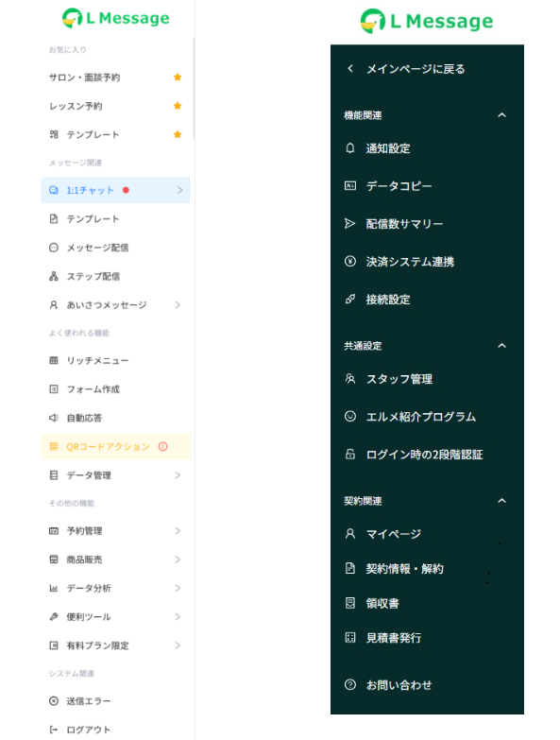
Task: Click the yen icon for 決済システム連携
Action: (349, 261)
